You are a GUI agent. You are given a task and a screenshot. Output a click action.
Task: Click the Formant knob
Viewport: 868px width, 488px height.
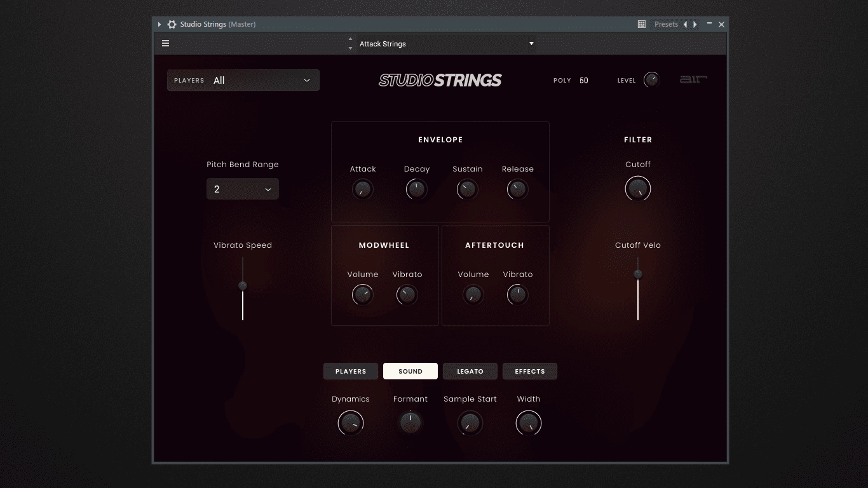[x=410, y=423]
